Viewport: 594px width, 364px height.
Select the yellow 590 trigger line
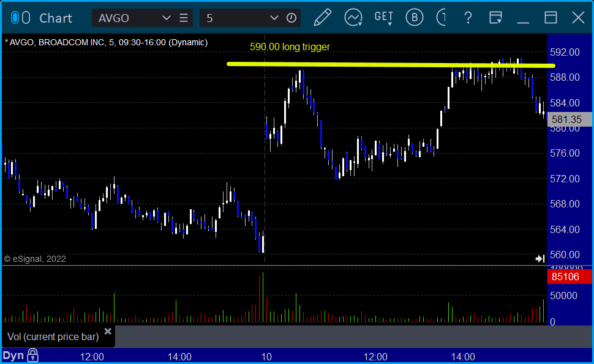click(x=391, y=65)
